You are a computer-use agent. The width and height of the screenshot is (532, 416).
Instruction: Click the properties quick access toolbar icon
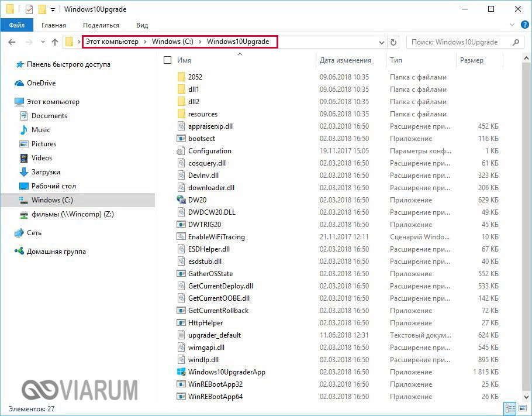[x=29, y=9]
